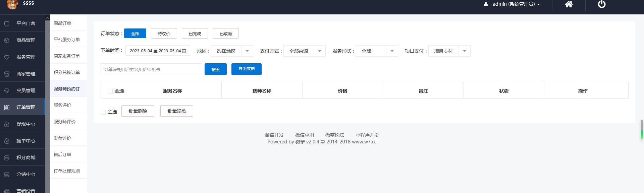Click the 商品管理 cube icon
The width and height of the screenshot is (644, 193).
(7, 40)
